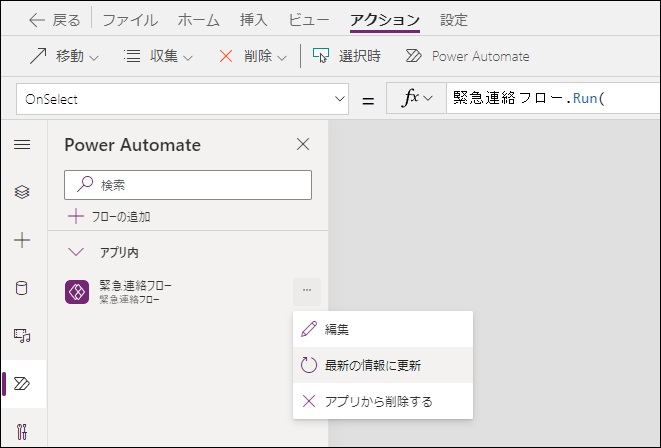Open the 設定 tab

(x=454, y=20)
